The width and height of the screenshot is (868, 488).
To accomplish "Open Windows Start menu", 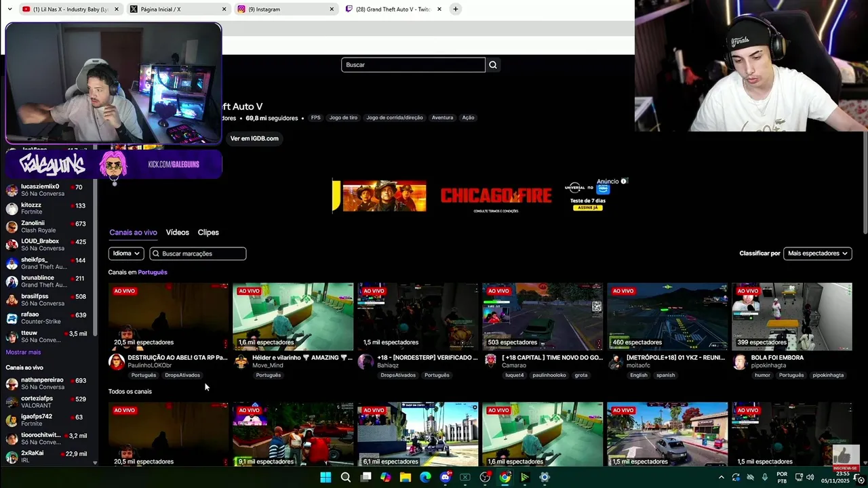I will (325, 477).
